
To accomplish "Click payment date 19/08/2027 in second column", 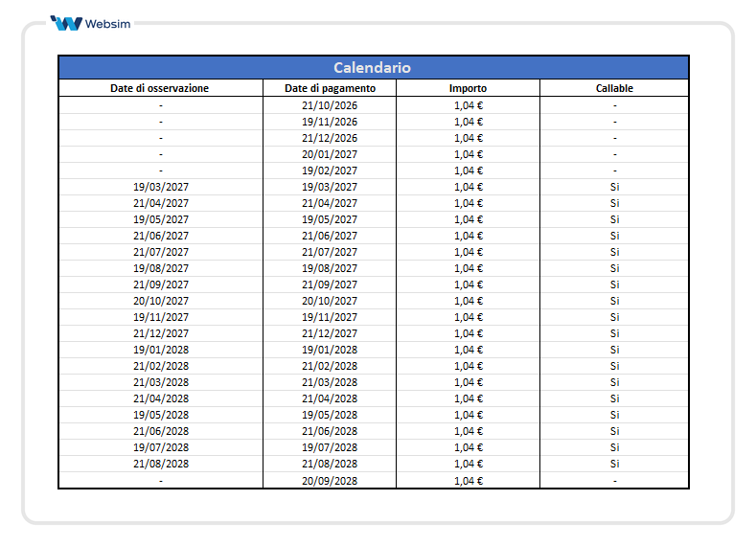I will (x=330, y=268).
